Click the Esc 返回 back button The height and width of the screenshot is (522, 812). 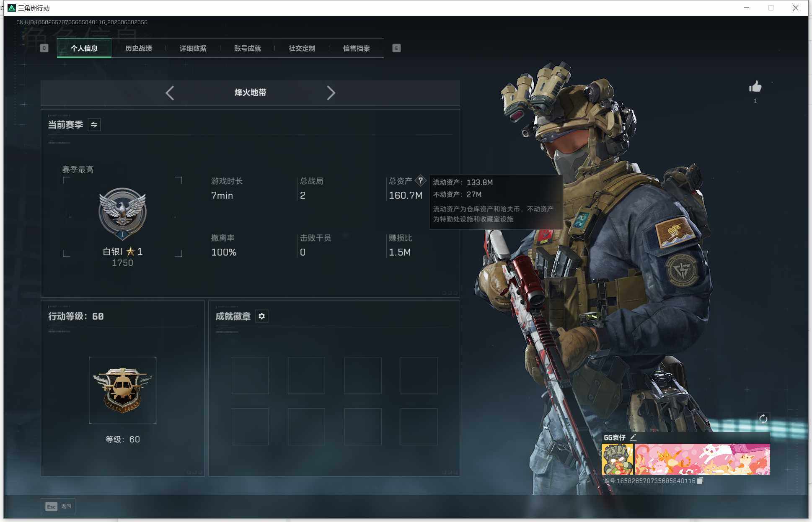coord(58,506)
